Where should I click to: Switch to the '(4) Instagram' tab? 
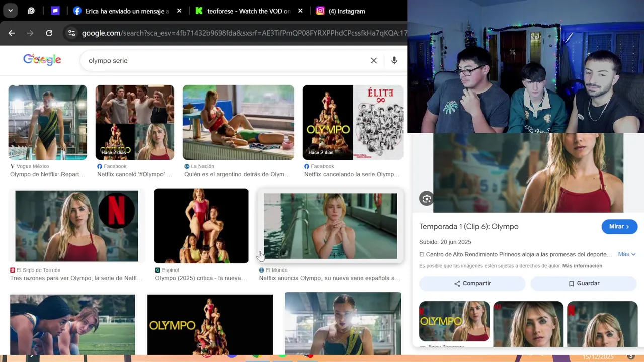pyautogui.click(x=347, y=11)
